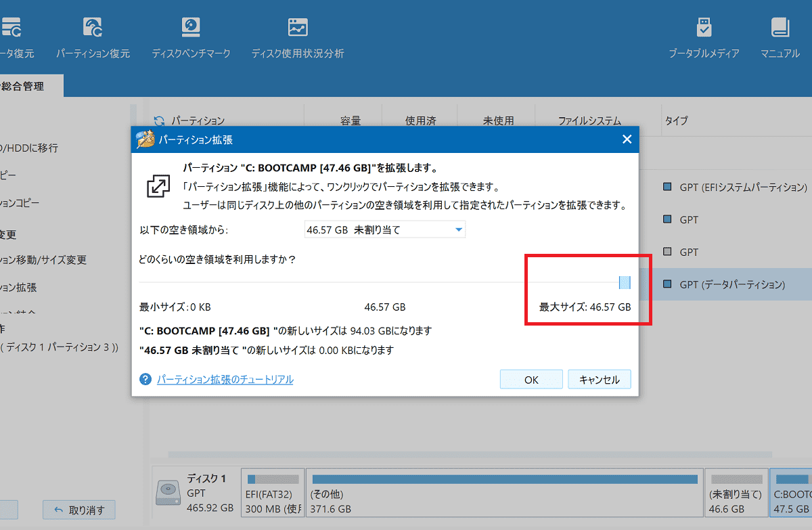This screenshot has width=812, height=530.
Task: Click the free space slider handle
Action: pyautogui.click(x=625, y=282)
